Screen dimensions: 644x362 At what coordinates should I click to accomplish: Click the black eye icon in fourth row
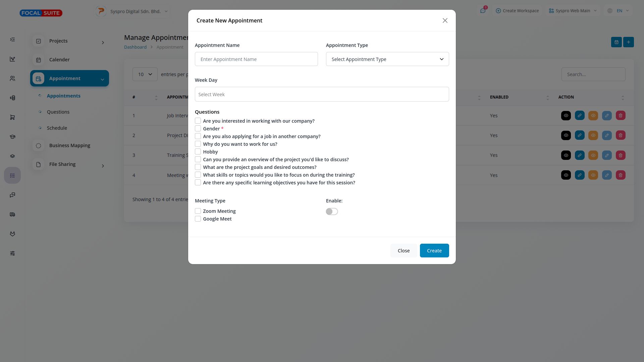pyautogui.click(x=566, y=175)
